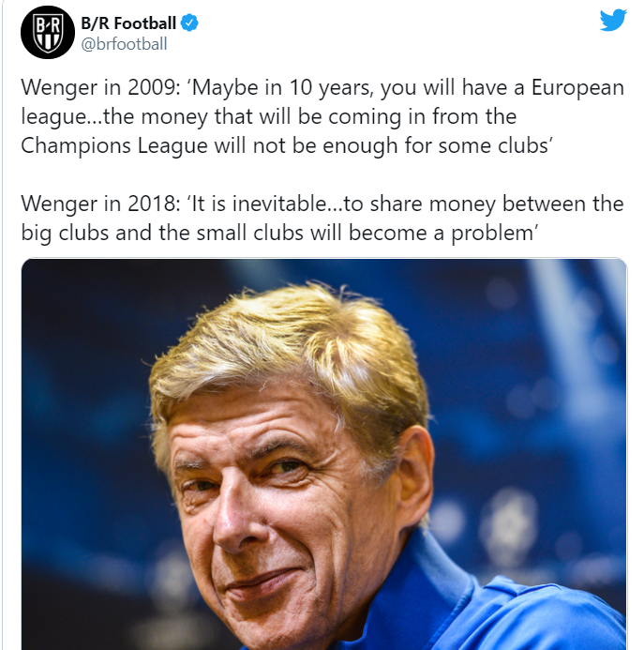Click the words 'become a problem' in tweet

(x=443, y=233)
